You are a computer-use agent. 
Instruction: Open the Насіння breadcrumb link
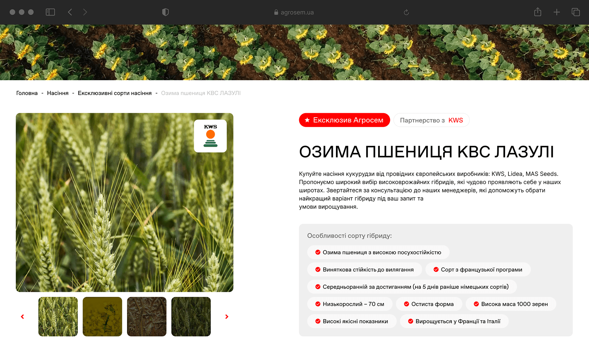[58, 93]
